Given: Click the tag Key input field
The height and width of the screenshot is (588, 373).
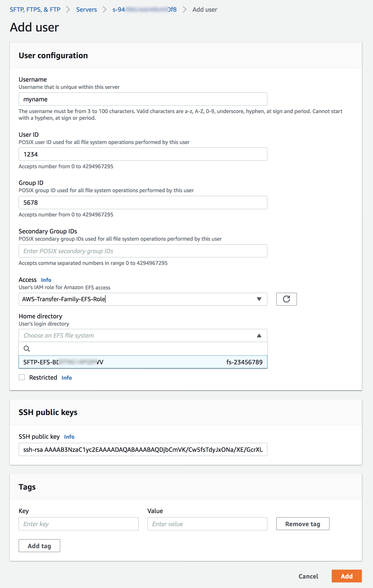Looking at the screenshot, I should [x=78, y=524].
